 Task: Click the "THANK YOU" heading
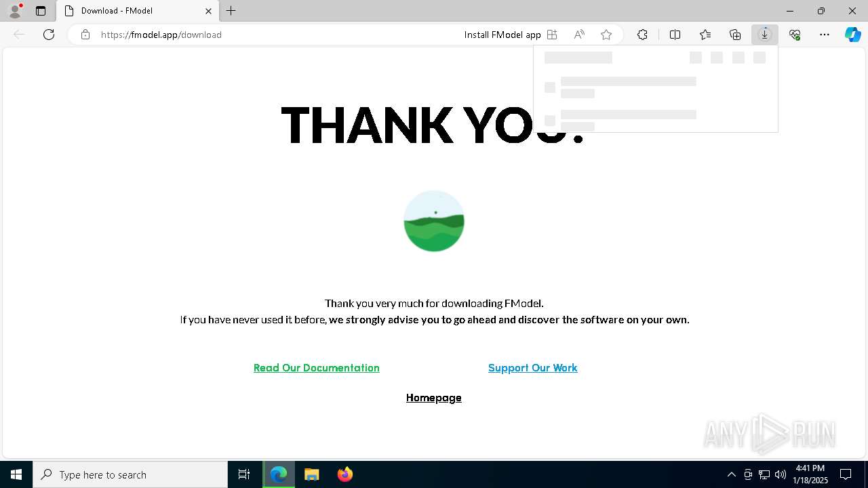[x=433, y=126]
